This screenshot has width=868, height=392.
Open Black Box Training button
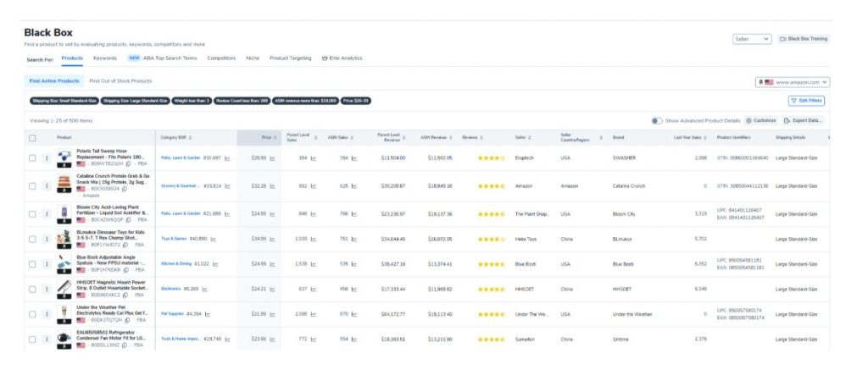point(804,39)
